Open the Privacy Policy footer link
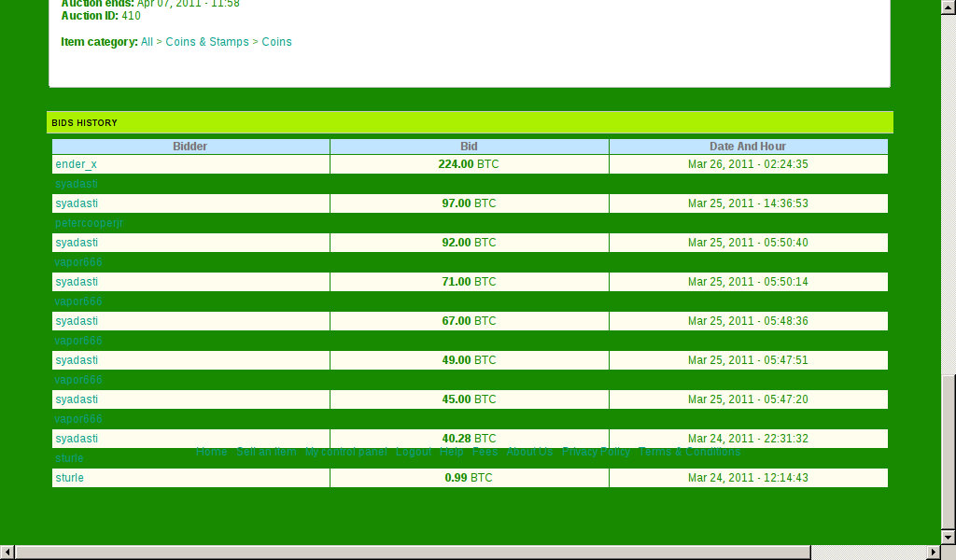 tap(596, 452)
